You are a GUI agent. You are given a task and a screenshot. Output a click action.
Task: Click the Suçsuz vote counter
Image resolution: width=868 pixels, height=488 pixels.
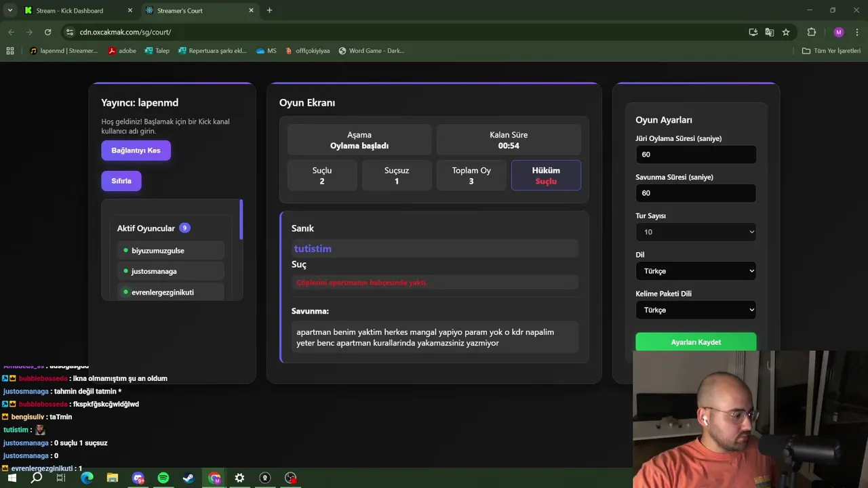(x=397, y=176)
